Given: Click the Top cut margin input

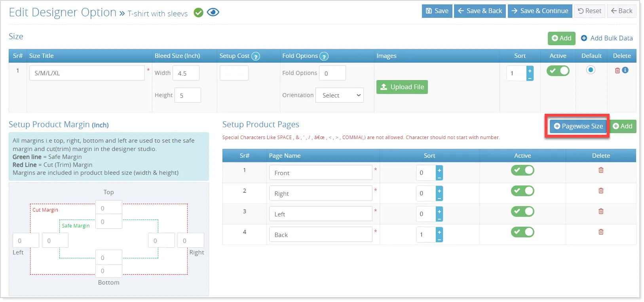Looking at the screenshot, I should tap(109, 208).
